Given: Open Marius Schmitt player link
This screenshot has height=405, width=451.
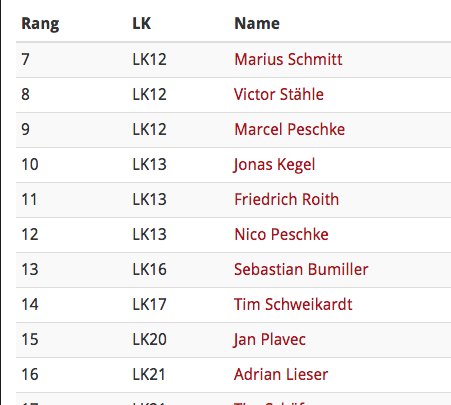Looking at the screenshot, I should click(x=288, y=60).
